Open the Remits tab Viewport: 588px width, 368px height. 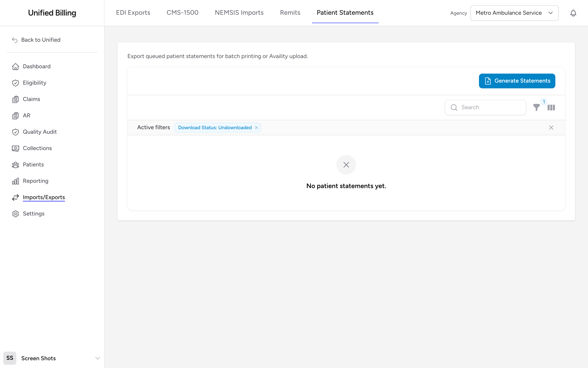pyautogui.click(x=290, y=13)
